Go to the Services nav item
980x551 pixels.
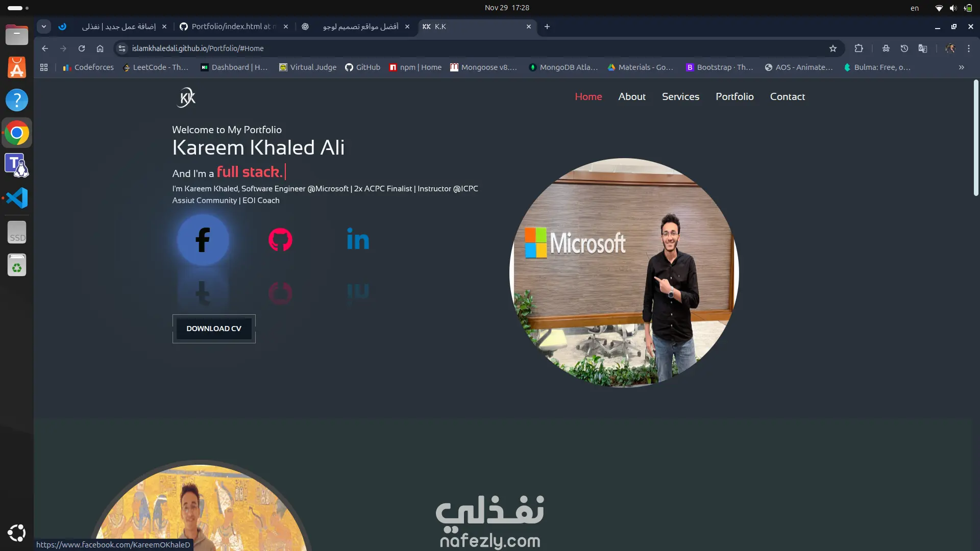[680, 96]
